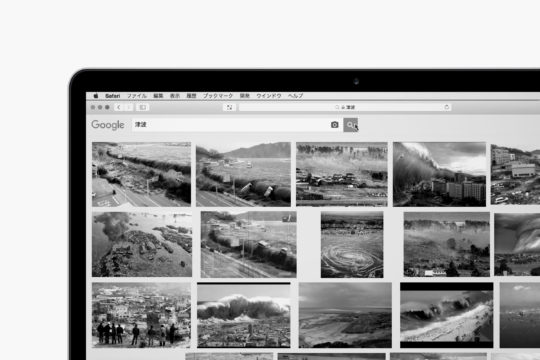Toggle the Safari sidebar button

142,107
